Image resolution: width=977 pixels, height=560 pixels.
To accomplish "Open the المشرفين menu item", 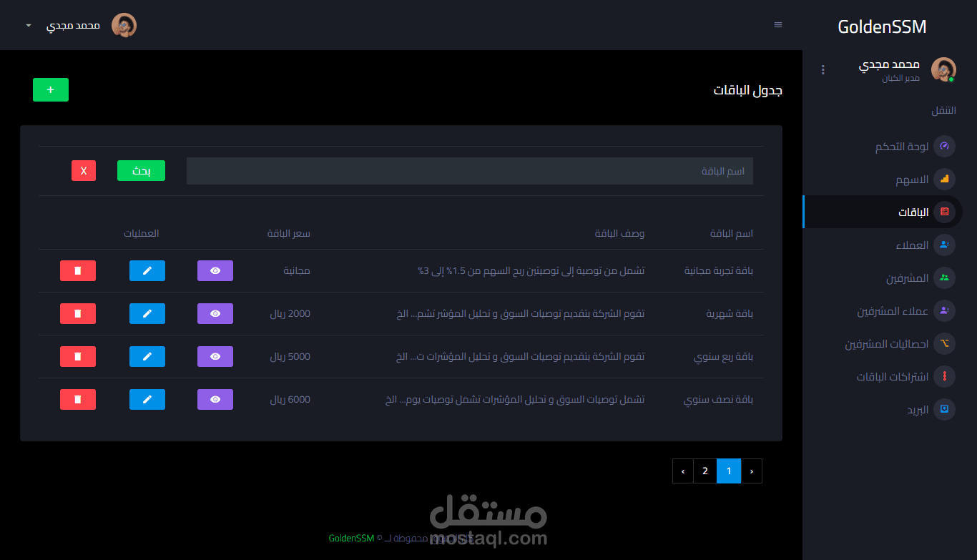I will click(908, 278).
